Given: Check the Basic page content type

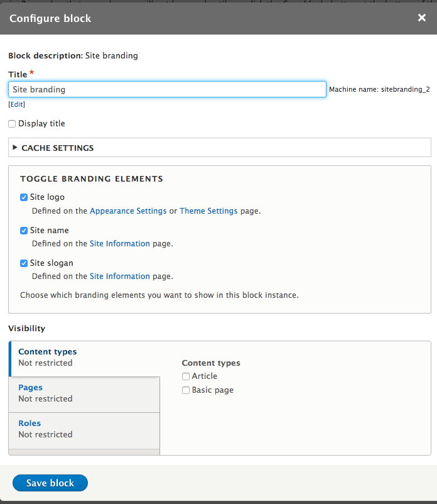Looking at the screenshot, I should pyautogui.click(x=186, y=390).
